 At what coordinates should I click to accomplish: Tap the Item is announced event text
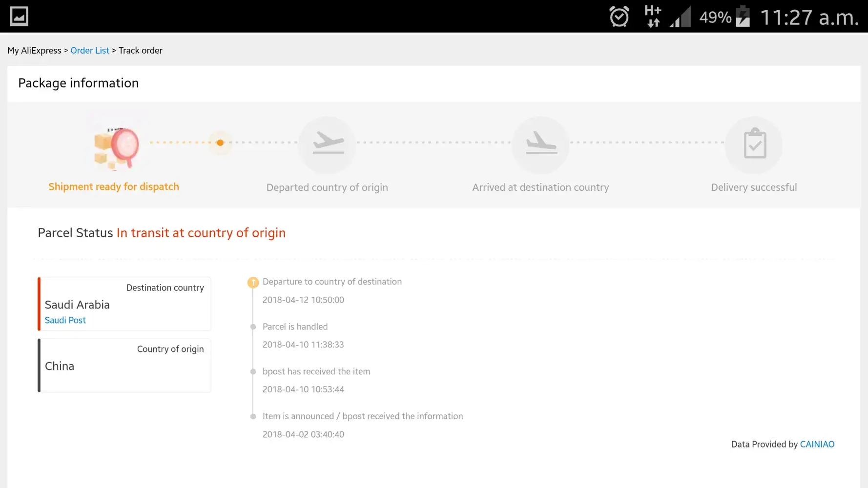[x=363, y=416]
